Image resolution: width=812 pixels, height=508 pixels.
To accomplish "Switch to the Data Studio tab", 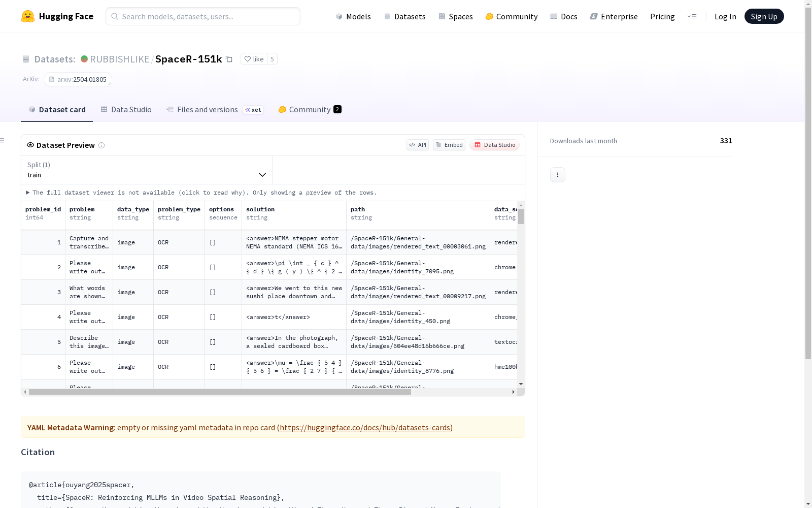I will coord(126,110).
